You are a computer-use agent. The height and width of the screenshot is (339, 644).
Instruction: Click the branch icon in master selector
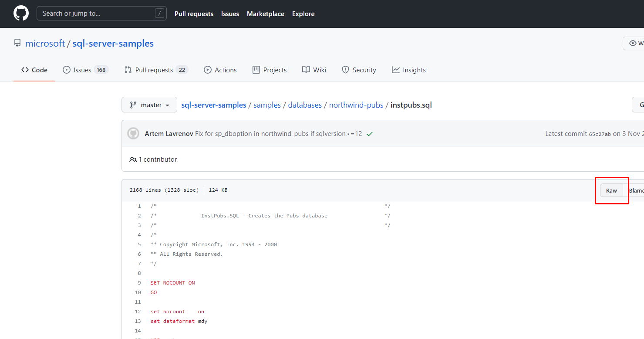tap(133, 105)
